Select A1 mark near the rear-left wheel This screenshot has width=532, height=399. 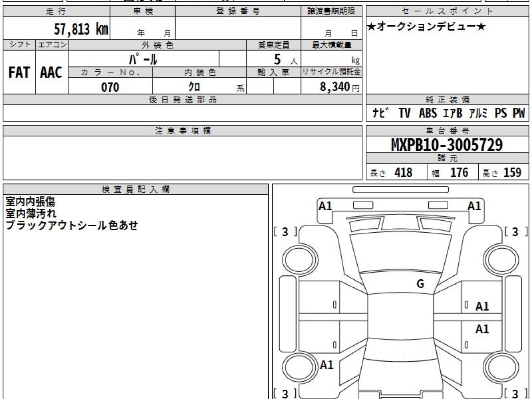(327, 365)
